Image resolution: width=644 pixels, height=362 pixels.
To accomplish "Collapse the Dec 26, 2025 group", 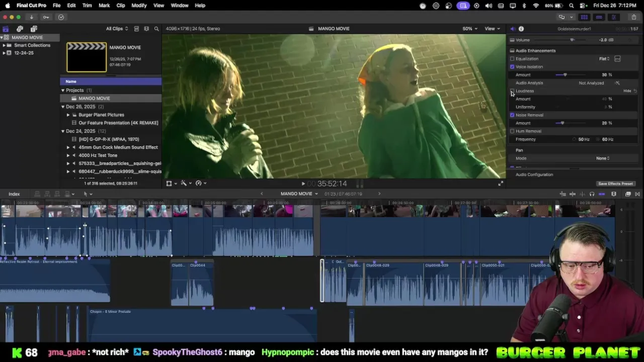I will click(x=63, y=107).
